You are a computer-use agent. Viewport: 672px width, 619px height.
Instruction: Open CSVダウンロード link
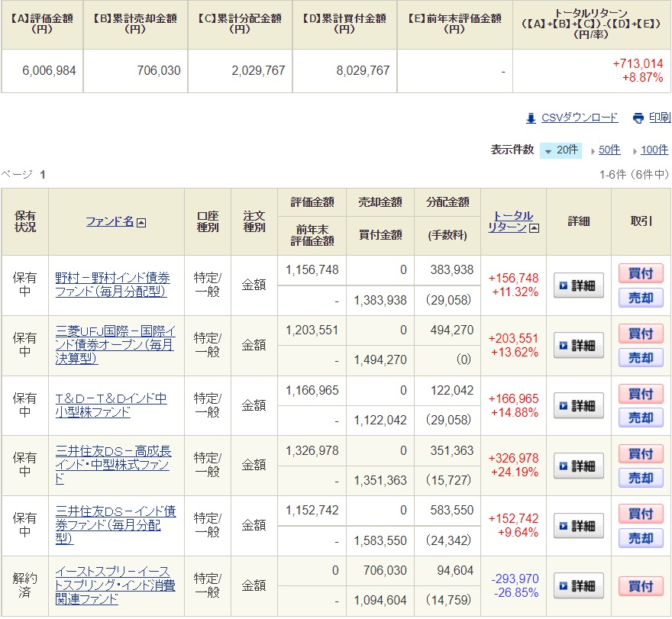click(579, 118)
